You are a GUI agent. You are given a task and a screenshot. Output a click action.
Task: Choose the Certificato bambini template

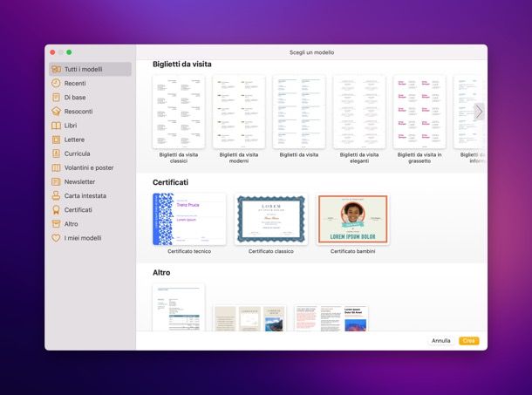353,219
